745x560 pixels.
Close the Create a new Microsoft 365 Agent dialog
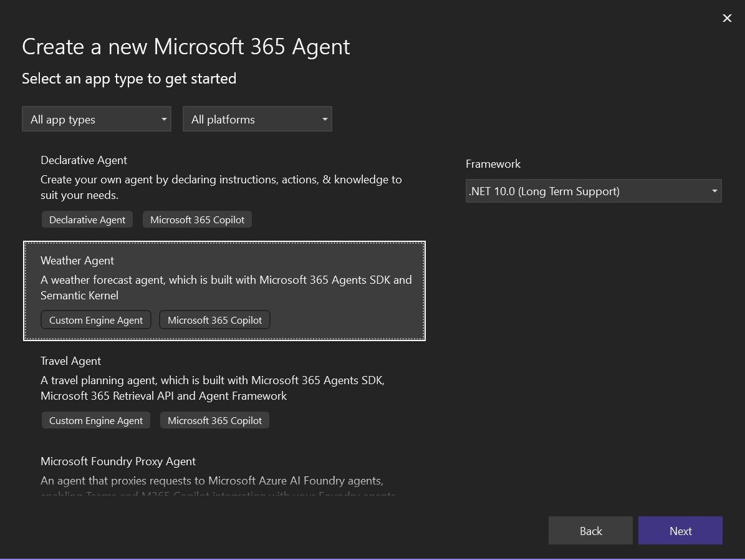[727, 18]
